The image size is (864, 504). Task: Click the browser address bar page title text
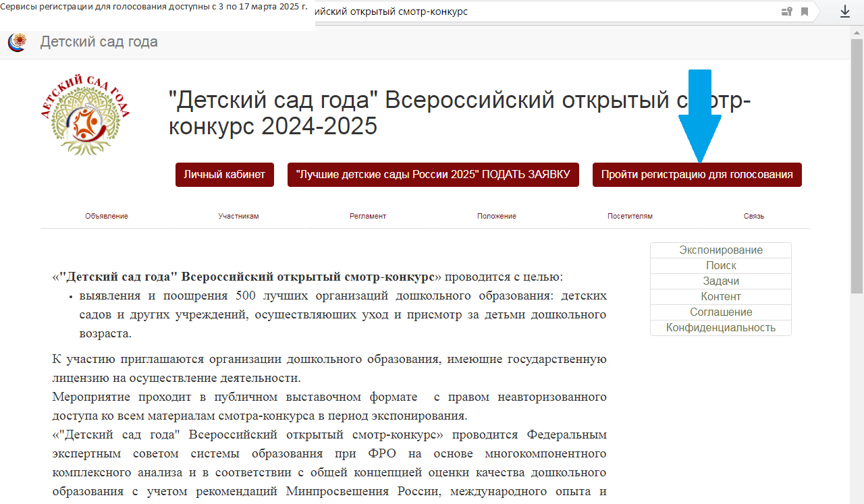[391, 12]
